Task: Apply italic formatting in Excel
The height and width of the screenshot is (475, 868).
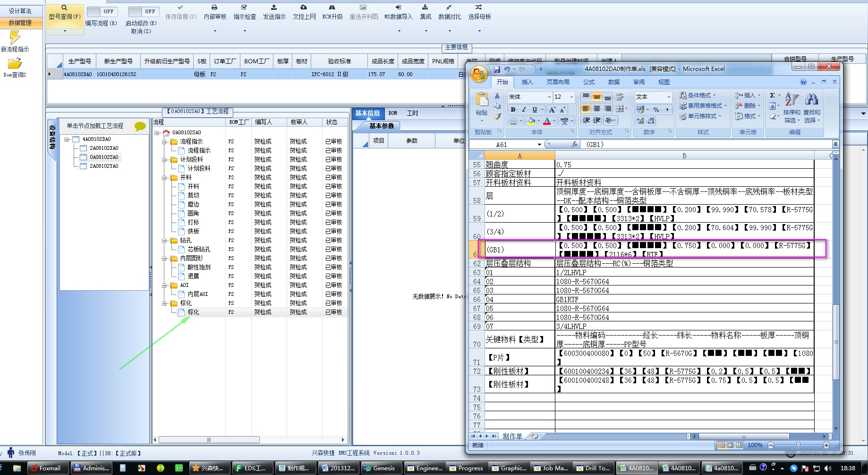Action: pyautogui.click(x=524, y=110)
